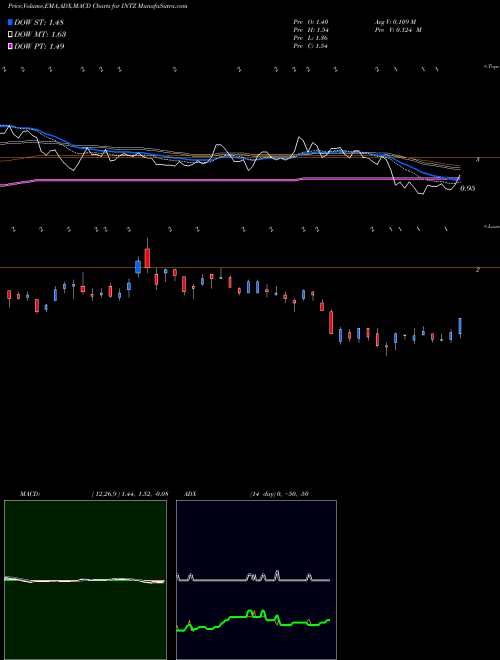
Task: Click the blue DOW ST legend swatch
Action: tap(10, 22)
